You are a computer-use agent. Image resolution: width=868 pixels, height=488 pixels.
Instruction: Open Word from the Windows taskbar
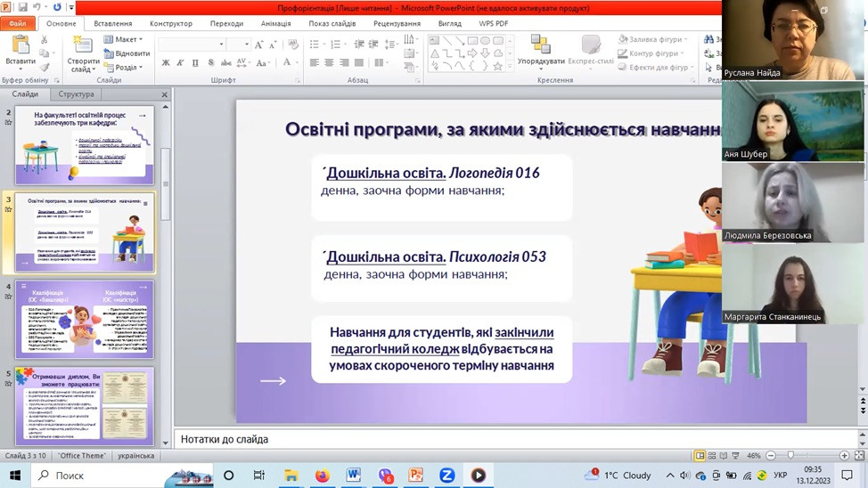click(x=354, y=476)
